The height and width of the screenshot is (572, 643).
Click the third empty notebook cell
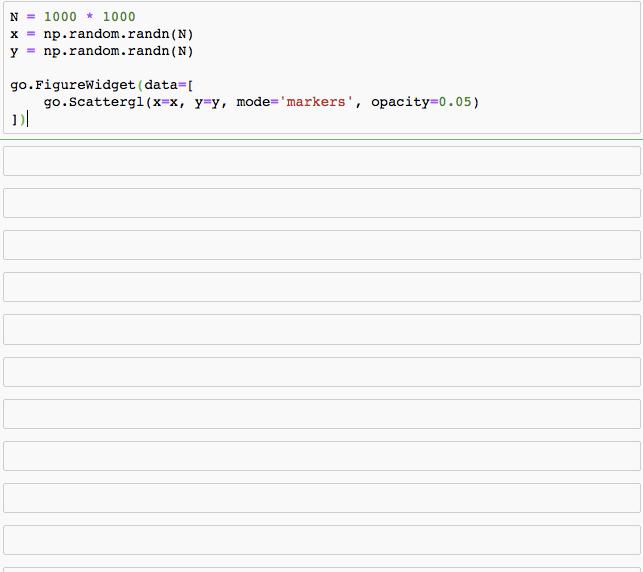pyautogui.click(x=321, y=245)
